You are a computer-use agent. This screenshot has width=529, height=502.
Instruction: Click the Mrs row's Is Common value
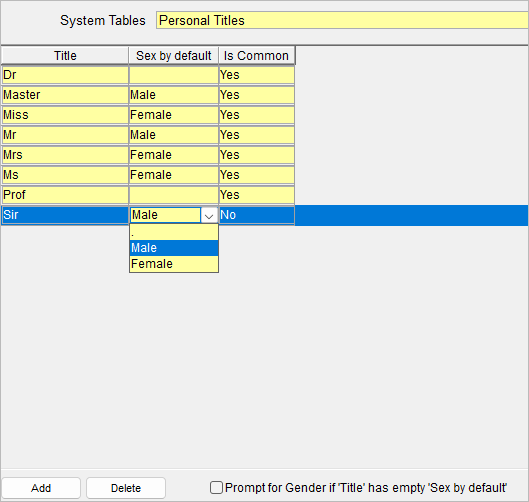[256, 155]
